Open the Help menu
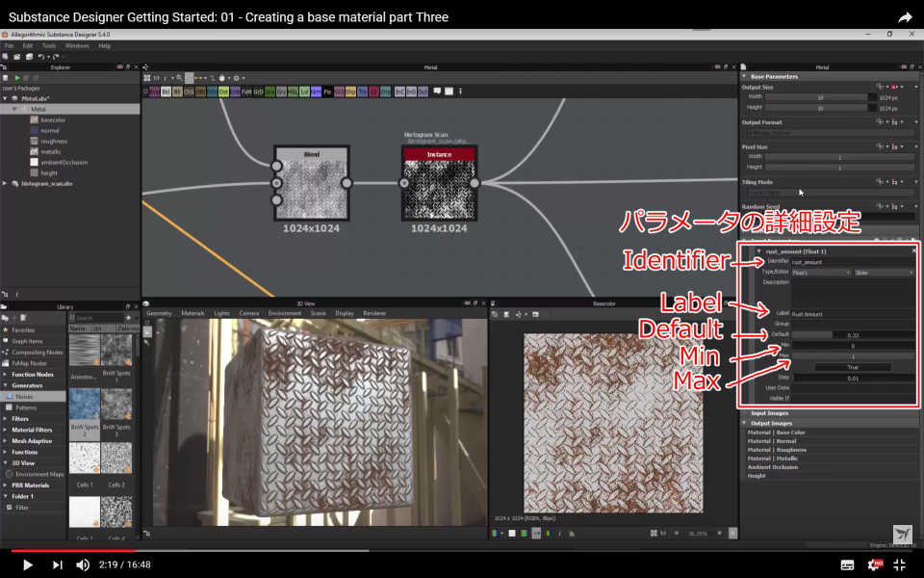 pyautogui.click(x=104, y=46)
